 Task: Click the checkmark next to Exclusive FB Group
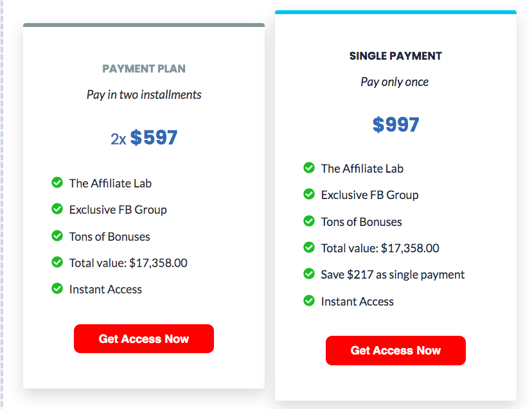pyautogui.click(x=57, y=209)
